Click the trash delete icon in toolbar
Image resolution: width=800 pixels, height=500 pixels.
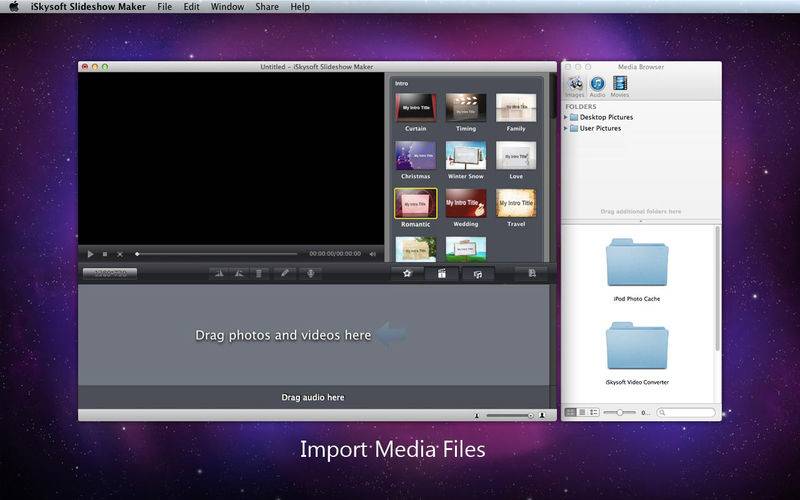259,273
